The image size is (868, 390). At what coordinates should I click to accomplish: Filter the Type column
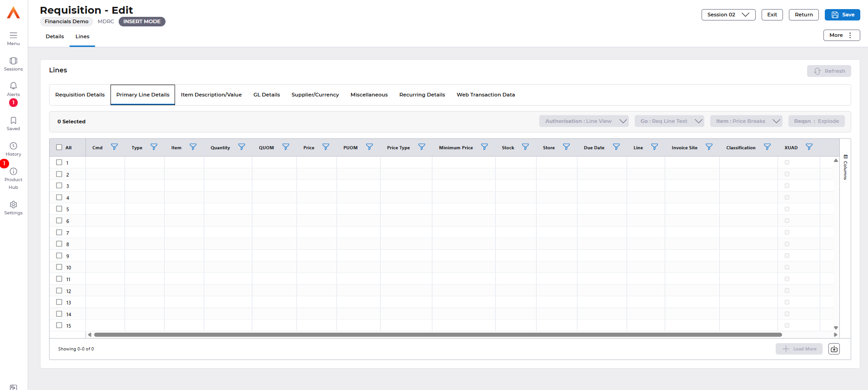(x=154, y=147)
